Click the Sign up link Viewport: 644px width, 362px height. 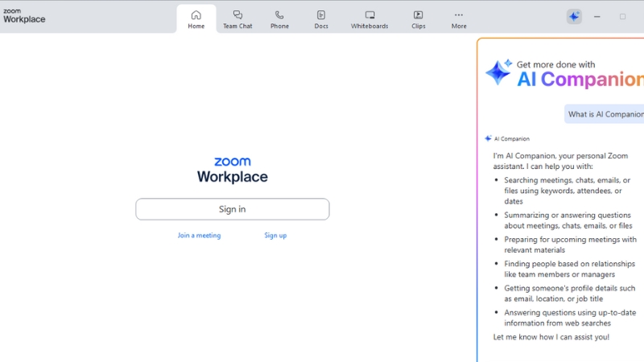tap(275, 235)
